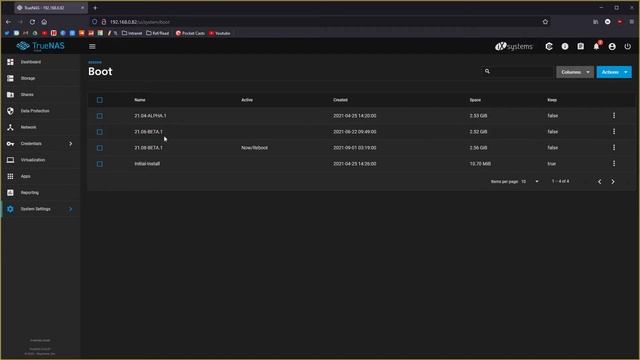Open the iXsystems logo link
Image resolution: width=640 pixels, height=360 pixels.
(x=513, y=47)
